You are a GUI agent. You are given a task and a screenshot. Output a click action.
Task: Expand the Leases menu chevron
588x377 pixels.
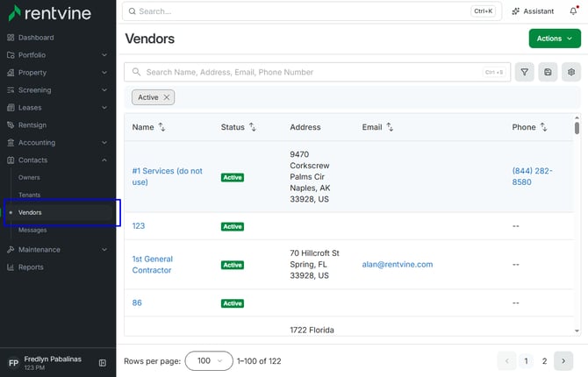click(x=104, y=108)
